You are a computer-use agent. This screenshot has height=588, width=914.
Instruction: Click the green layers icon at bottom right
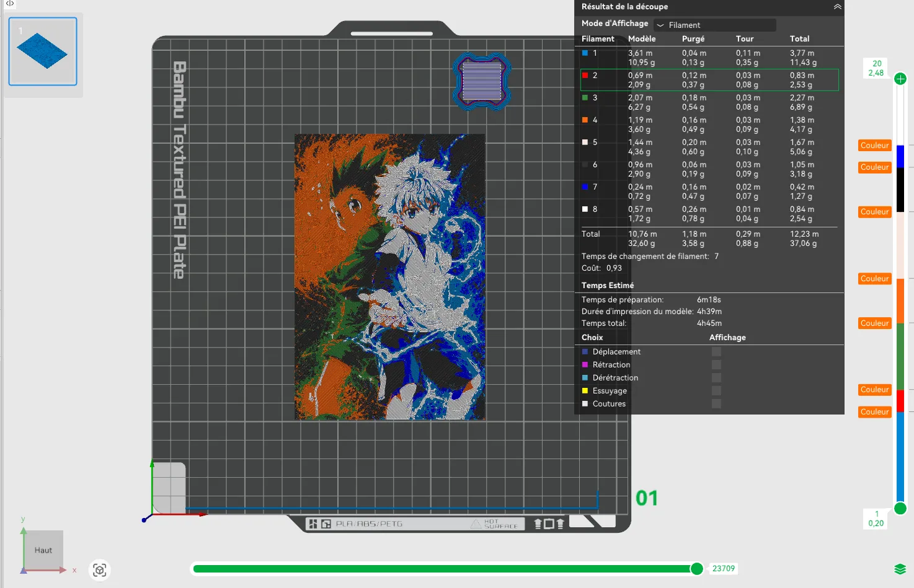point(900,569)
